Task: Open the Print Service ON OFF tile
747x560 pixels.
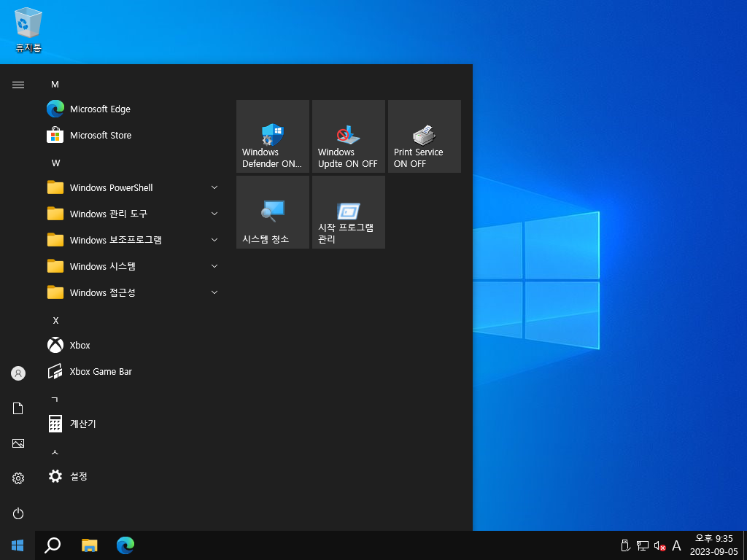Action: 425,136
